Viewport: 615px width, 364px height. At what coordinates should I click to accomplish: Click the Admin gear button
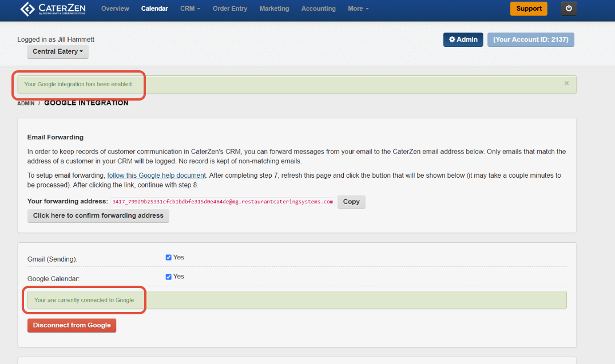click(463, 39)
